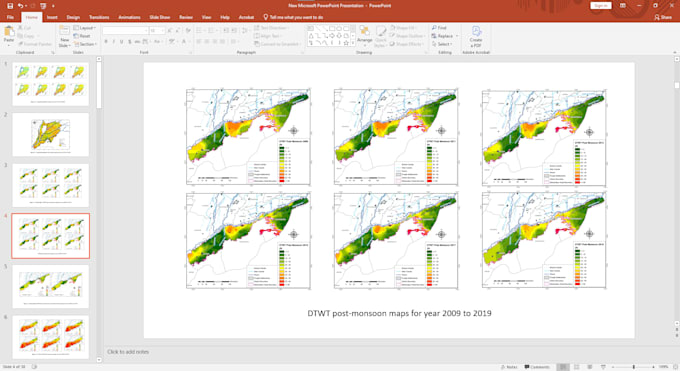Increase font size with the larger A icon

pos(170,31)
